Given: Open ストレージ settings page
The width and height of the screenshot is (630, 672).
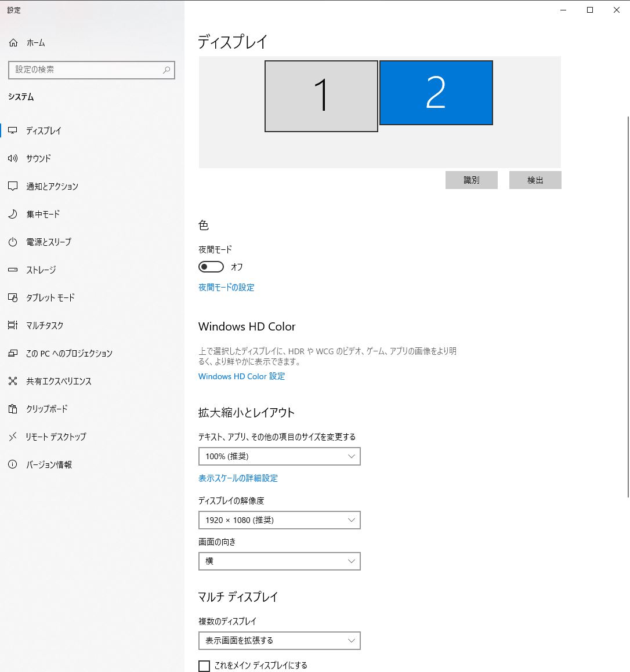Looking at the screenshot, I should tap(92, 270).
